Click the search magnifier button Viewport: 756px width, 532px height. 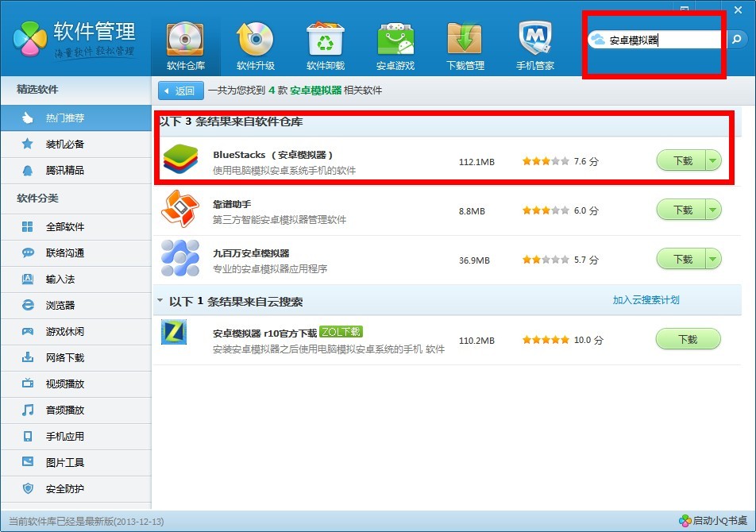click(x=737, y=39)
